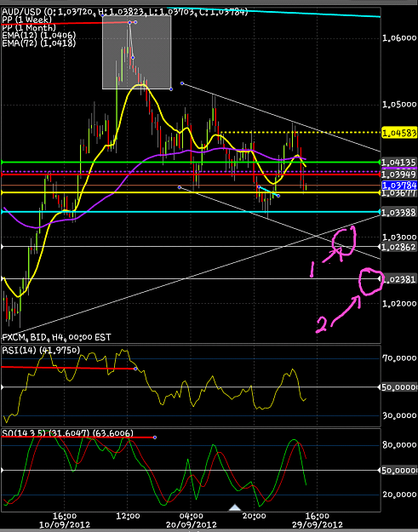Click the 50.0000 value on the SO axis
The image size is (418, 532).
click(x=399, y=470)
